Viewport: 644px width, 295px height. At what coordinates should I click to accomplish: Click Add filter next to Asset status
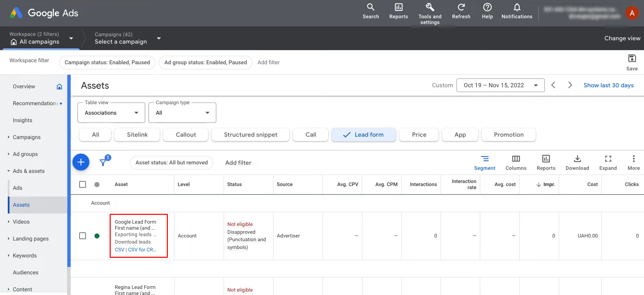tap(238, 163)
